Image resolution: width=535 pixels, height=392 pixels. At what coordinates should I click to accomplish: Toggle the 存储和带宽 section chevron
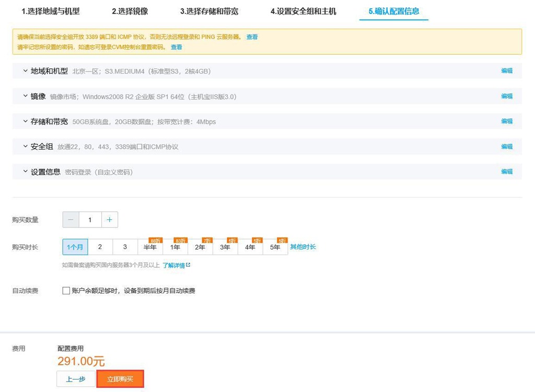click(25, 121)
